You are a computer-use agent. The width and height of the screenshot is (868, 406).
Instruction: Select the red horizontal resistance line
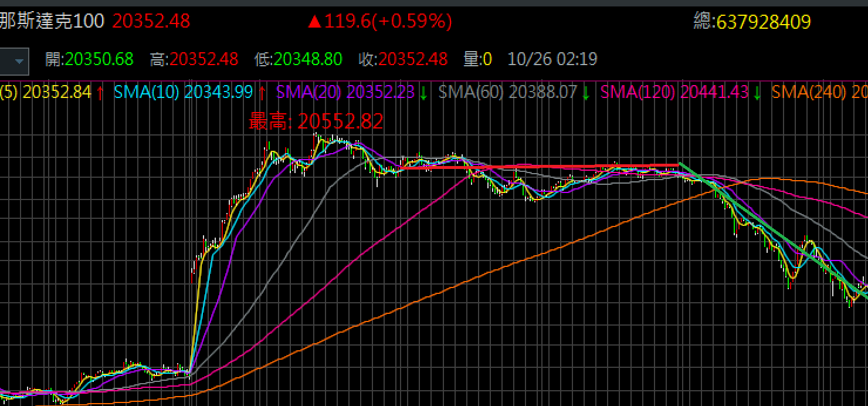click(x=540, y=167)
